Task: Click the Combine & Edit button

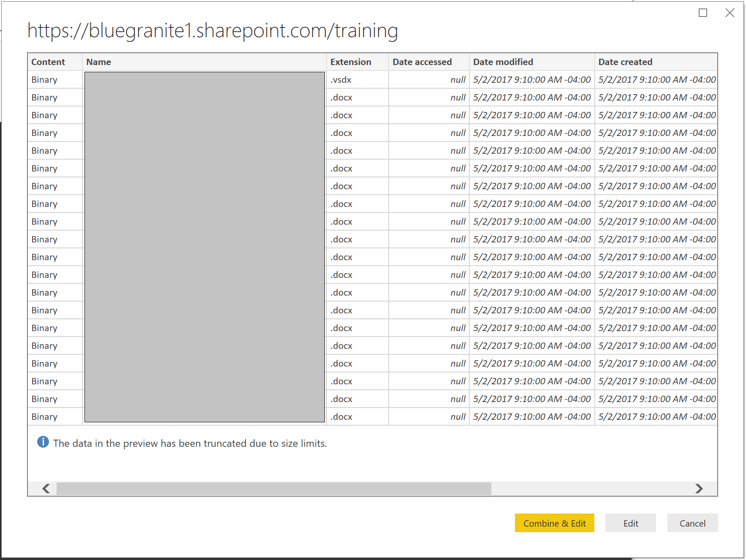Action: click(554, 523)
